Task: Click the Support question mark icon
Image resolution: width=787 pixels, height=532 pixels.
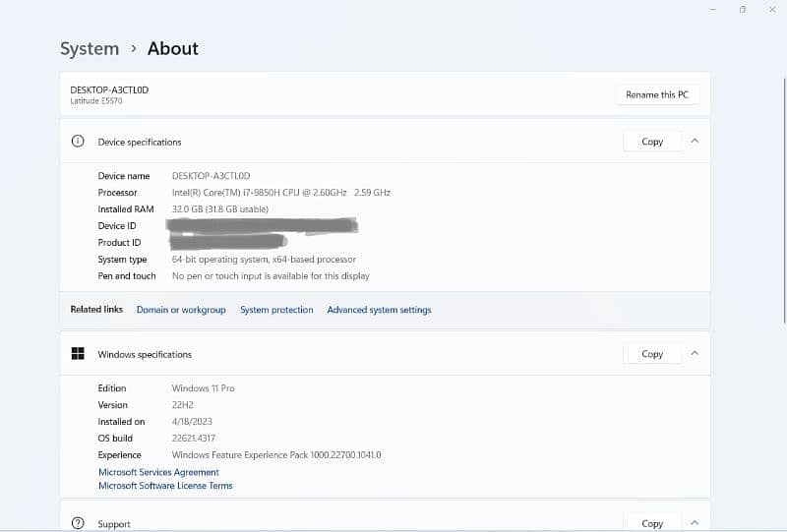Action: tap(78, 523)
